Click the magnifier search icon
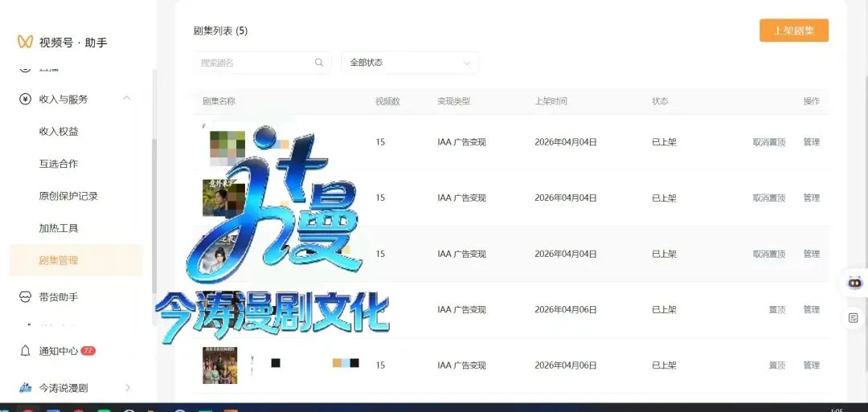The height and width of the screenshot is (412, 868). tap(319, 63)
